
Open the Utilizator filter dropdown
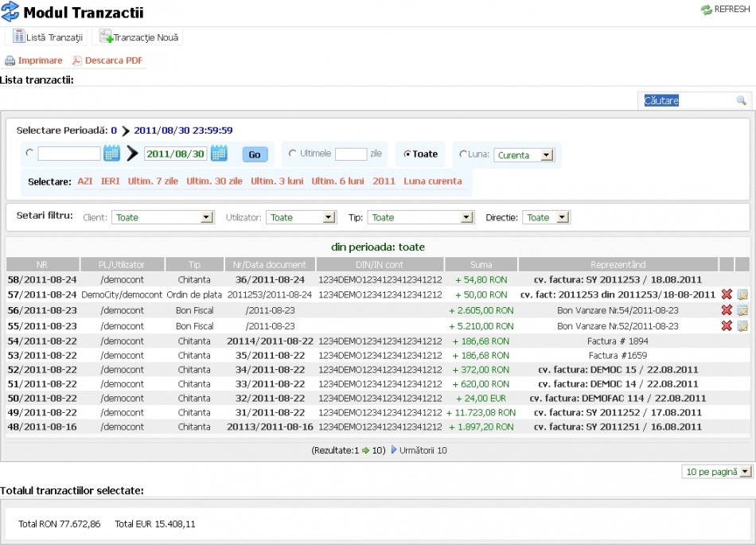pyautogui.click(x=301, y=217)
